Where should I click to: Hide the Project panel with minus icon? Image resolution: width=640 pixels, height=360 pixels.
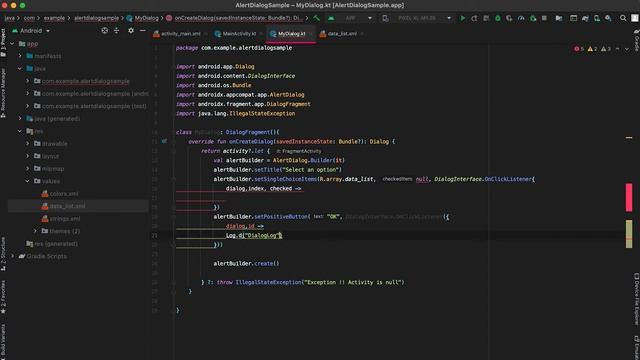click(142, 31)
